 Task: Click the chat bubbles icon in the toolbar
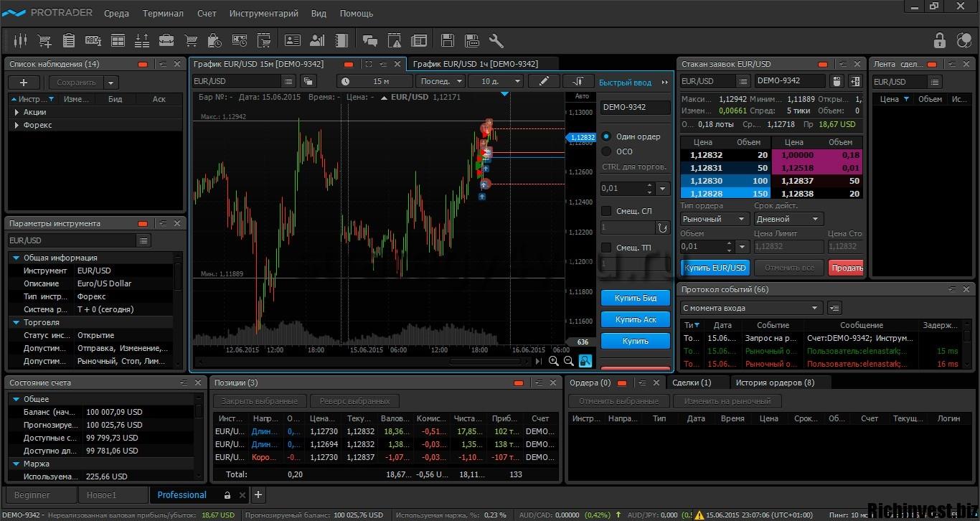pyautogui.click(x=370, y=40)
